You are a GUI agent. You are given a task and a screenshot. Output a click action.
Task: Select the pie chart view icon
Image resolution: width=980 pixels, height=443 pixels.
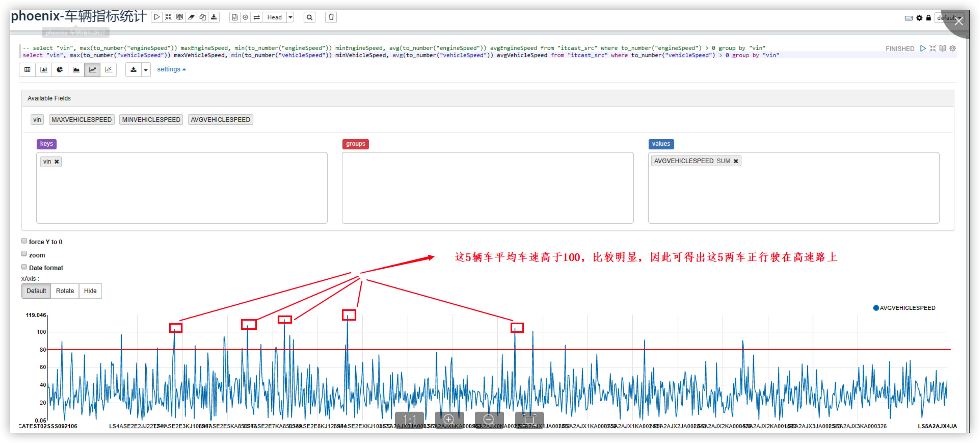coord(60,70)
